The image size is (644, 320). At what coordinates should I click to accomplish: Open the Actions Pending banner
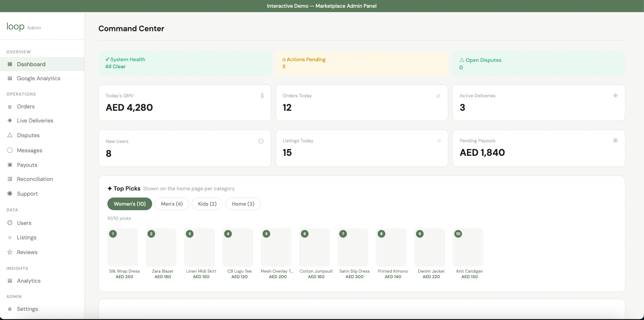(x=362, y=63)
